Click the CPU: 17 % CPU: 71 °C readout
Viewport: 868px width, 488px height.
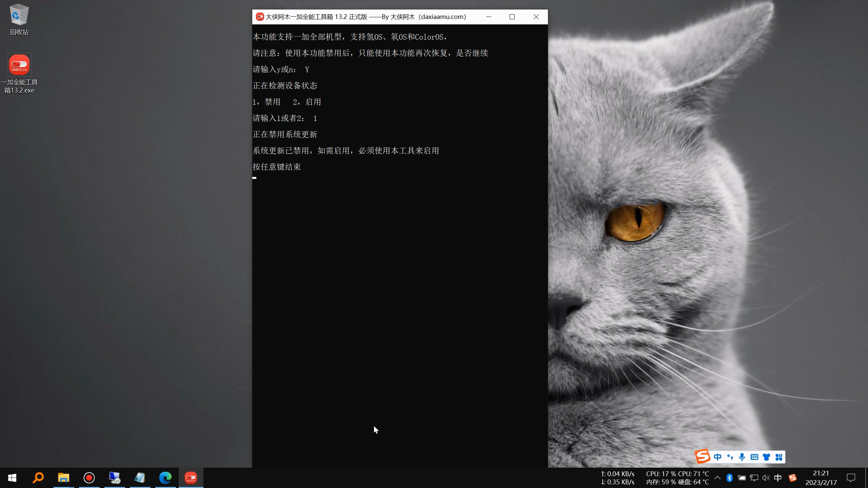[x=677, y=474]
